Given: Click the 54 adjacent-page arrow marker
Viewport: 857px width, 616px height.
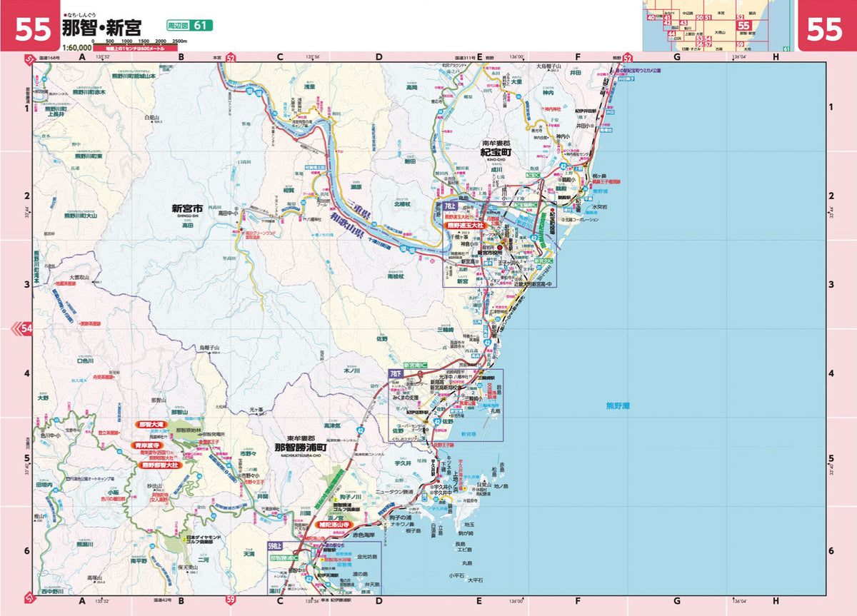Looking at the screenshot, I should (x=23, y=329).
